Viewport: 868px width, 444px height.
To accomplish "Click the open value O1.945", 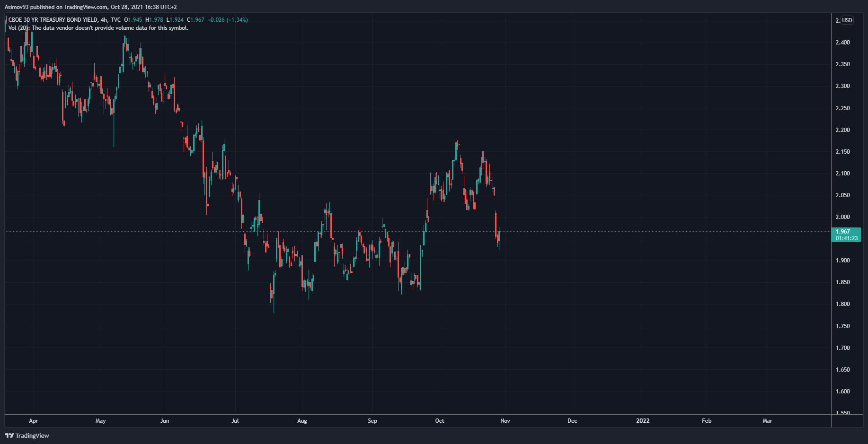I will click(133, 20).
